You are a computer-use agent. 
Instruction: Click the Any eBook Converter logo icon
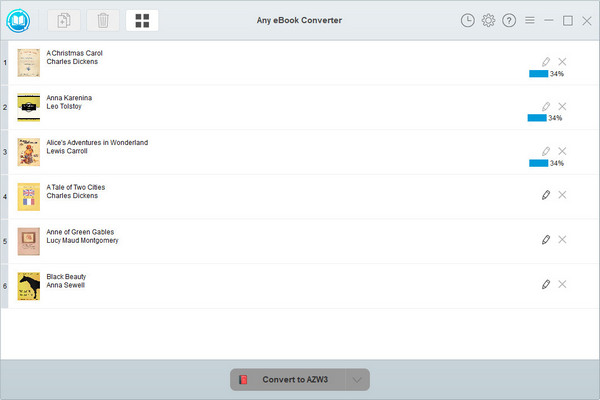[18, 20]
